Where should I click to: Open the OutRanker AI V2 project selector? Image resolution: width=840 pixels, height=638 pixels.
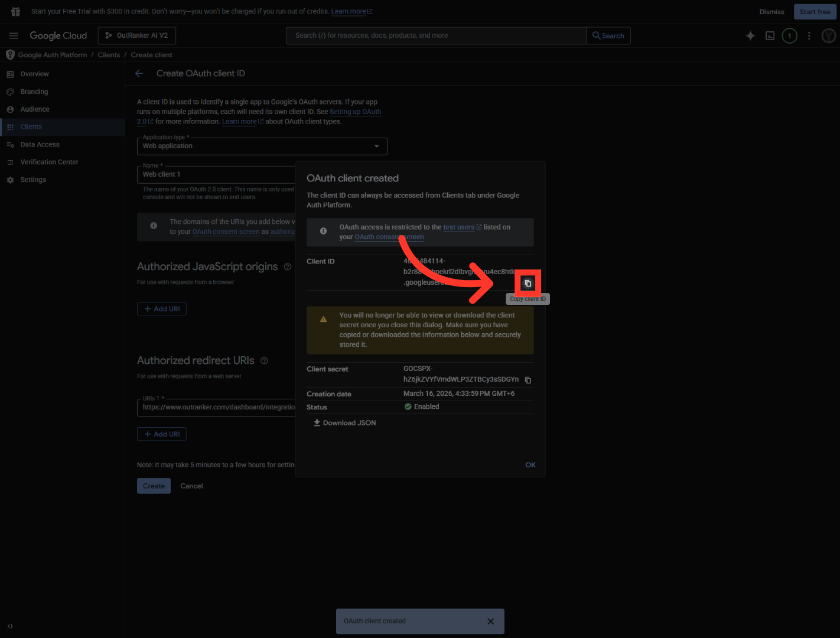tap(136, 35)
